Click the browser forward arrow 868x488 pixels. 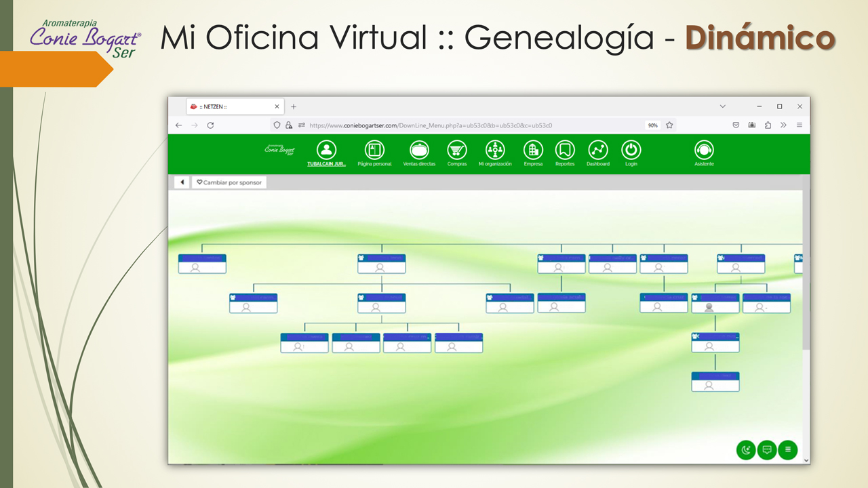coord(195,125)
